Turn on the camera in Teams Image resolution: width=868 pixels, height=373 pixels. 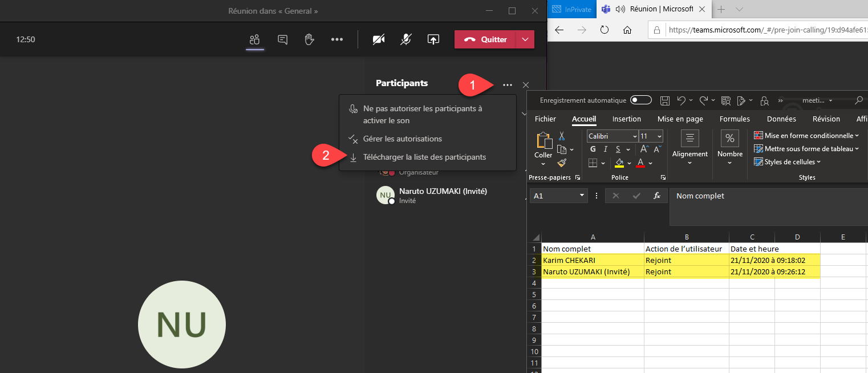click(x=379, y=39)
